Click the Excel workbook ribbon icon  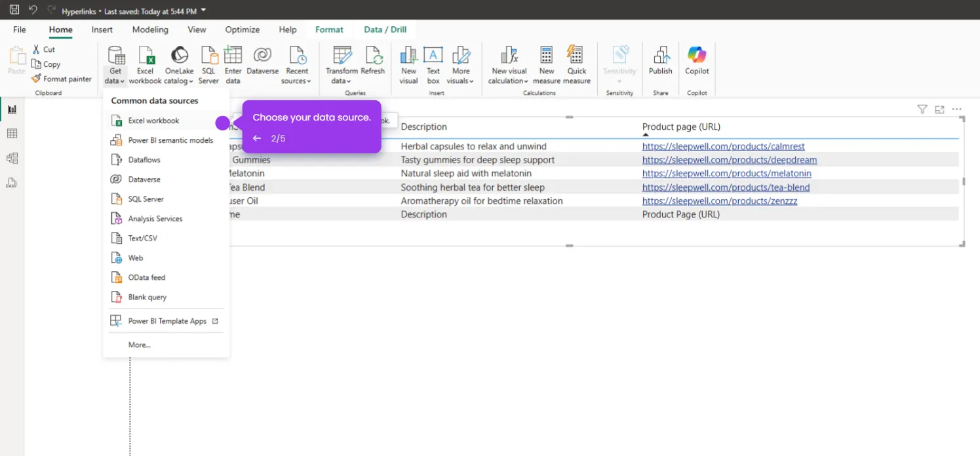(x=145, y=66)
